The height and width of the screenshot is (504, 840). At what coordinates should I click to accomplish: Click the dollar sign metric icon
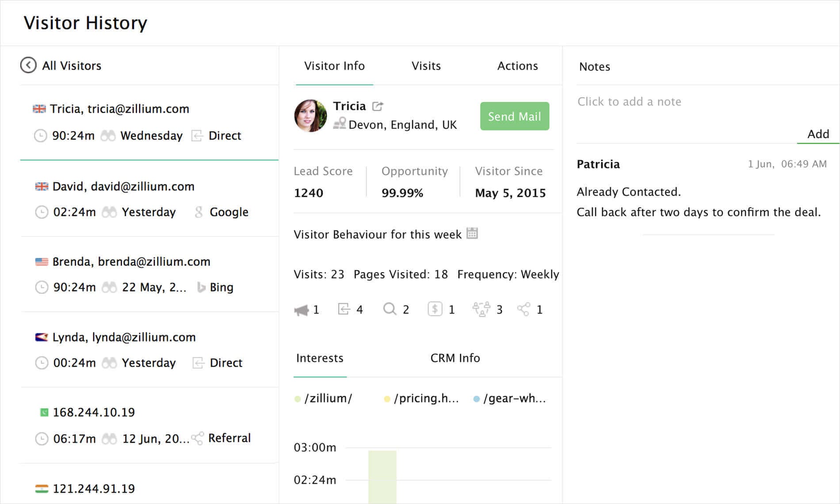point(435,309)
